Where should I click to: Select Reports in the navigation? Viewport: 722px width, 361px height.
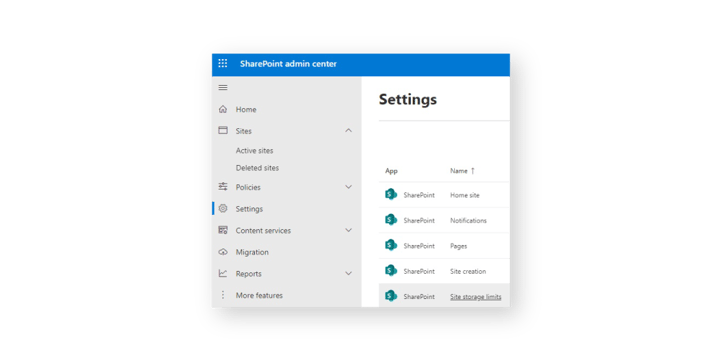click(249, 274)
